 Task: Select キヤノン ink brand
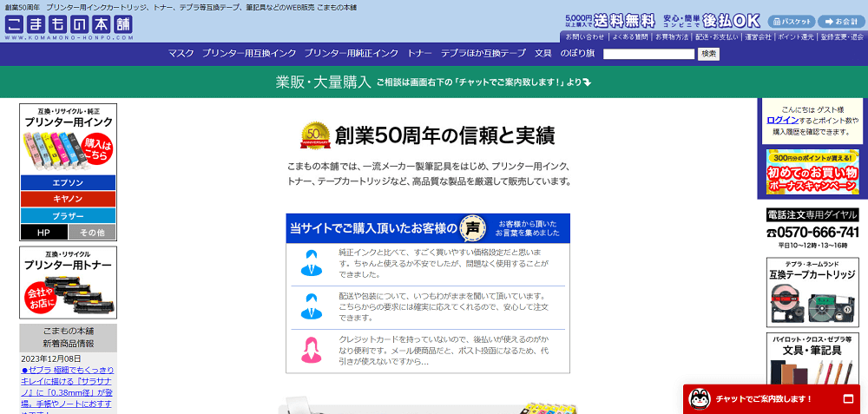68,199
